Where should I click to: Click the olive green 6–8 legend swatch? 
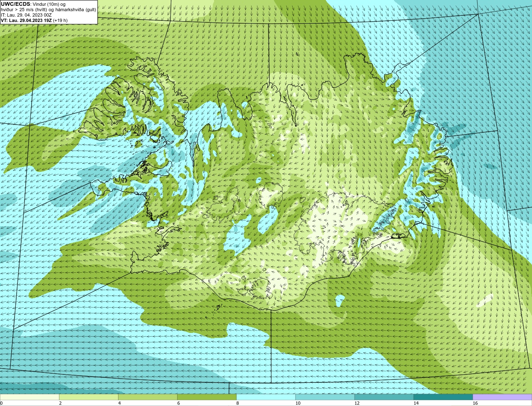207,397
